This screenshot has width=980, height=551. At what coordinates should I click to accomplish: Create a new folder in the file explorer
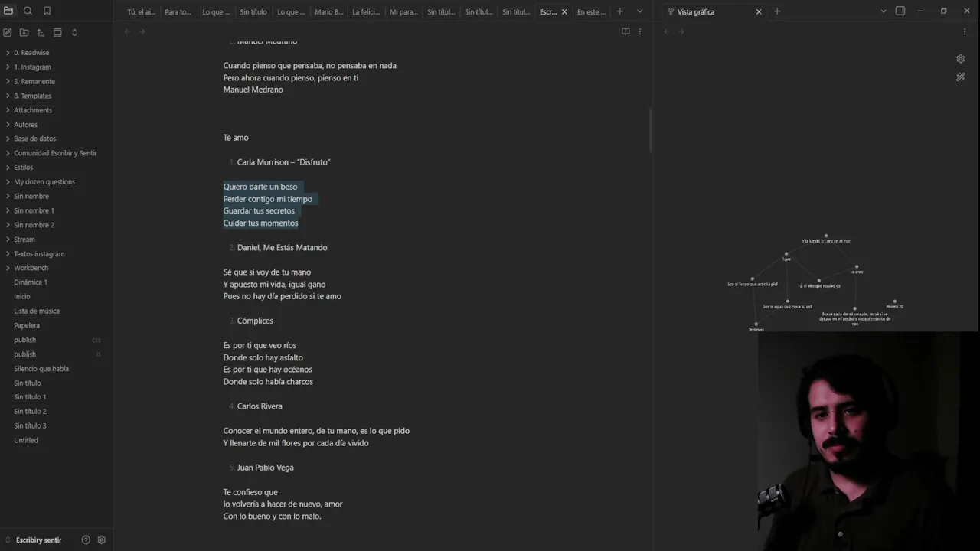tap(24, 33)
